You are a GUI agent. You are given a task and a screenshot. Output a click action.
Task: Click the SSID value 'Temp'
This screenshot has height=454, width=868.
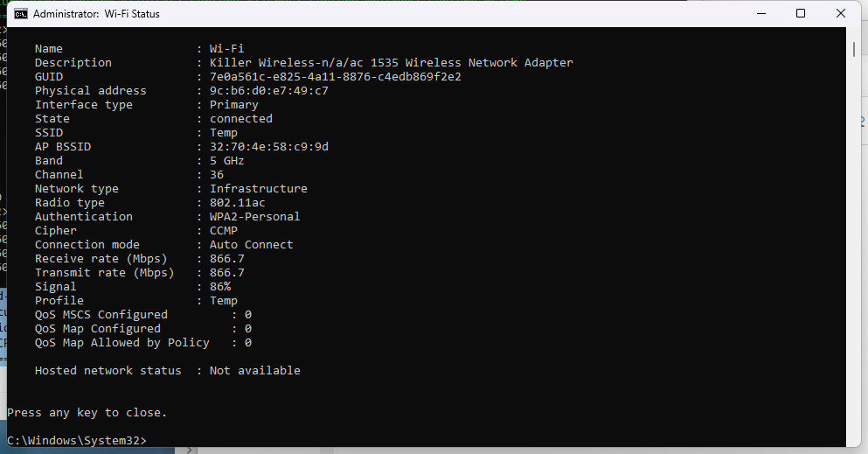coord(223,133)
